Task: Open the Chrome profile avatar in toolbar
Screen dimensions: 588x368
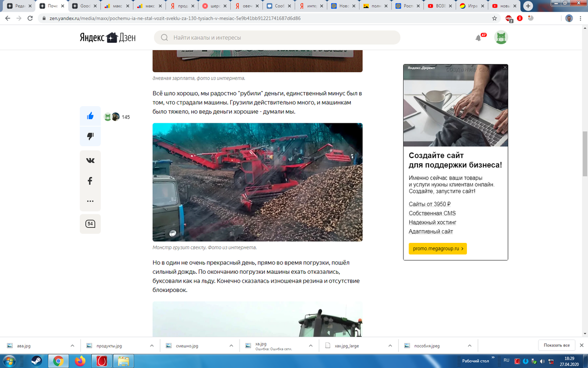Action: pos(569,18)
